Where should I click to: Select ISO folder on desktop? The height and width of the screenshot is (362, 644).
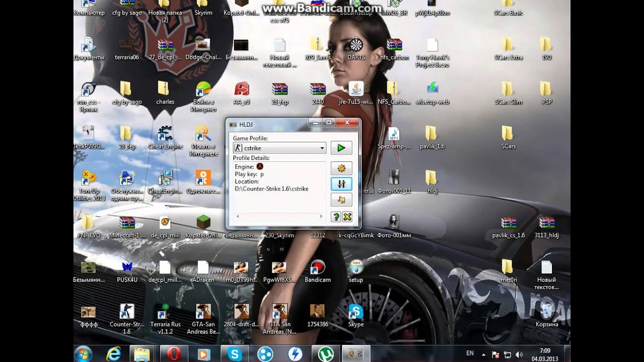547,49
